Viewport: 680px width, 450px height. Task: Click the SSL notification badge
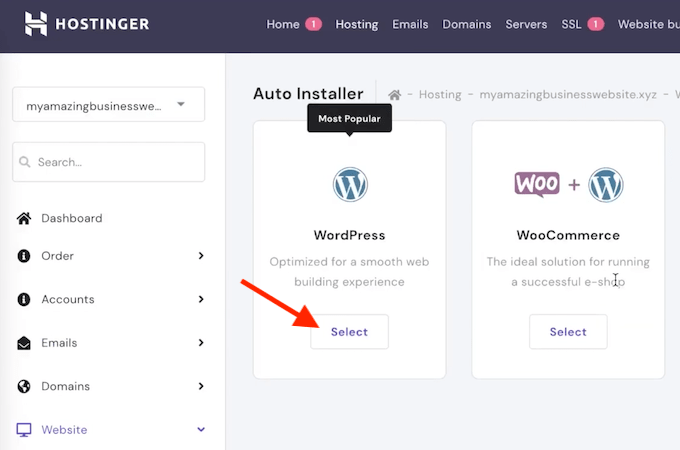tap(595, 24)
